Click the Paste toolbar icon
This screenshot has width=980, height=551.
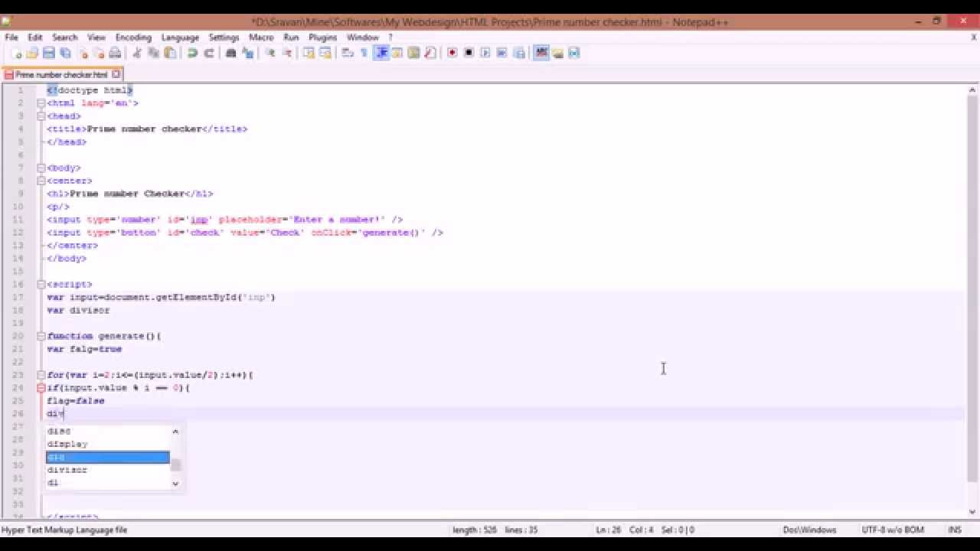tap(170, 53)
